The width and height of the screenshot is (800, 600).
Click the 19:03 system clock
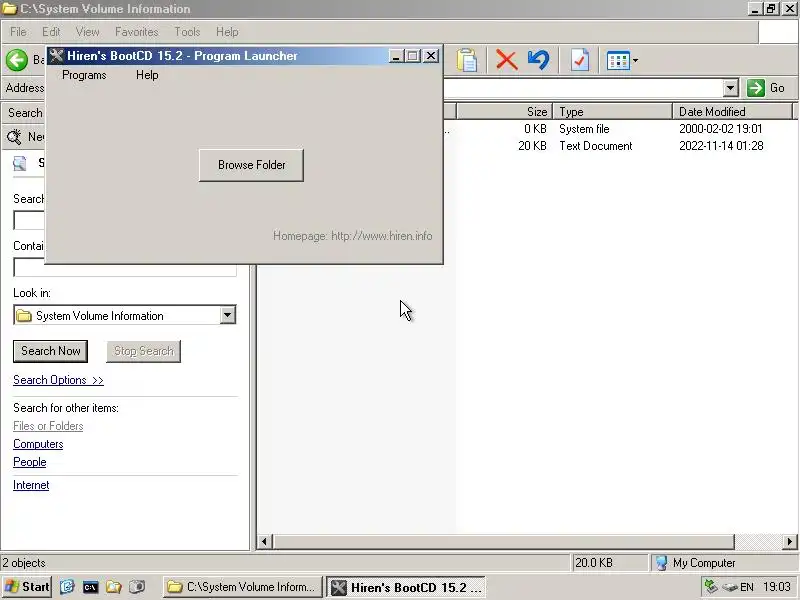click(777, 587)
